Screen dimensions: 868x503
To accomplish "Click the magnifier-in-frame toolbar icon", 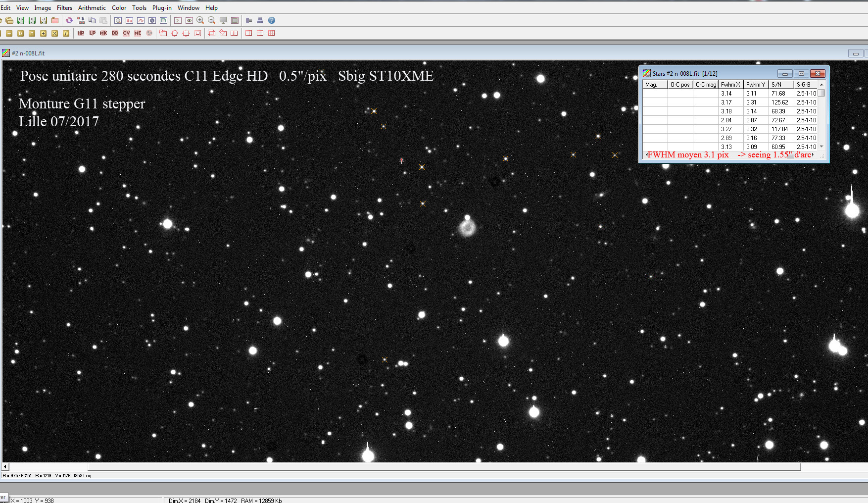I will tap(118, 20).
